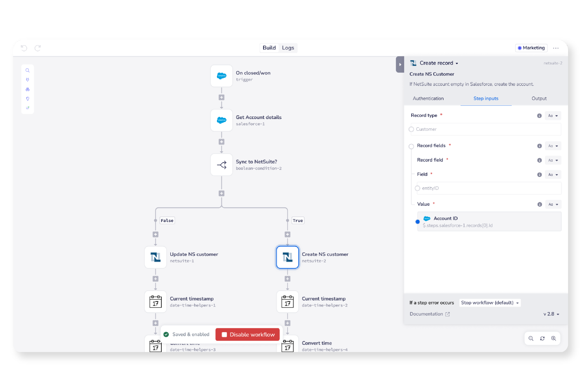Select the connectors plug icon in sidebar
Viewport: 581px width, 392px height.
[x=27, y=80]
